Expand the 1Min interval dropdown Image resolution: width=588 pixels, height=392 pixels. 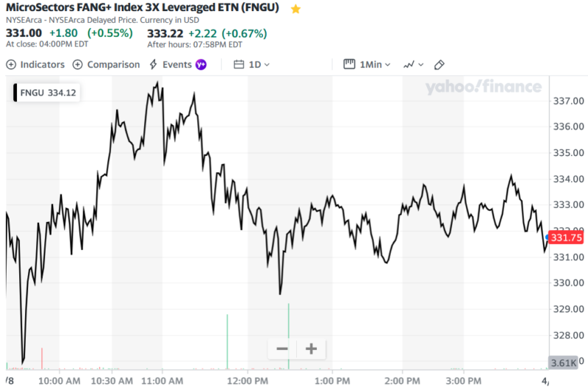coord(375,65)
